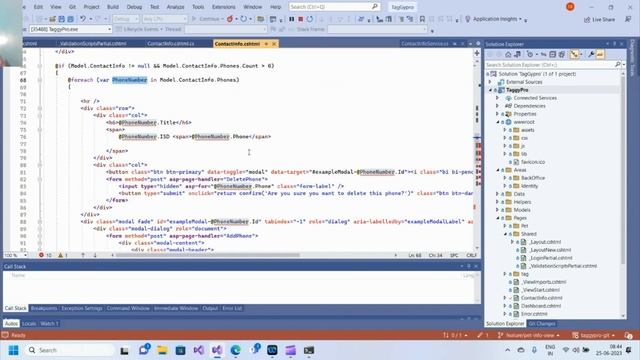The image size is (640, 360).
Task: Click the File Explorer taskbar icon
Action: (x=162, y=350)
